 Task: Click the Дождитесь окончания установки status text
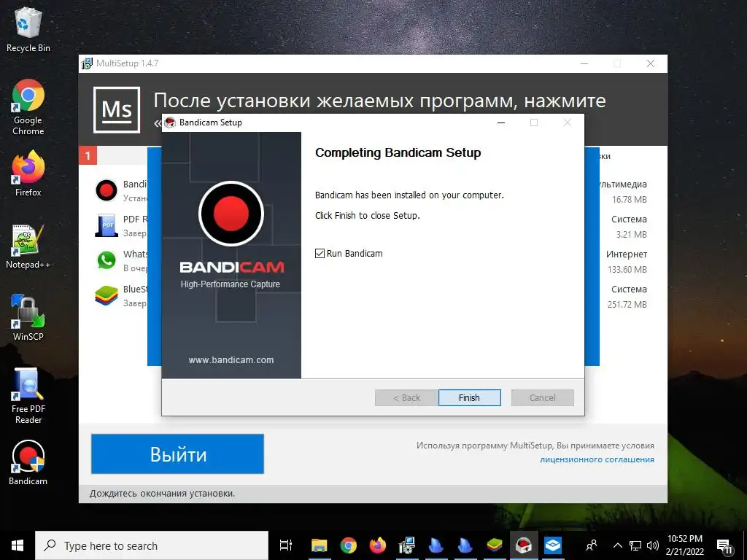(x=162, y=494)
